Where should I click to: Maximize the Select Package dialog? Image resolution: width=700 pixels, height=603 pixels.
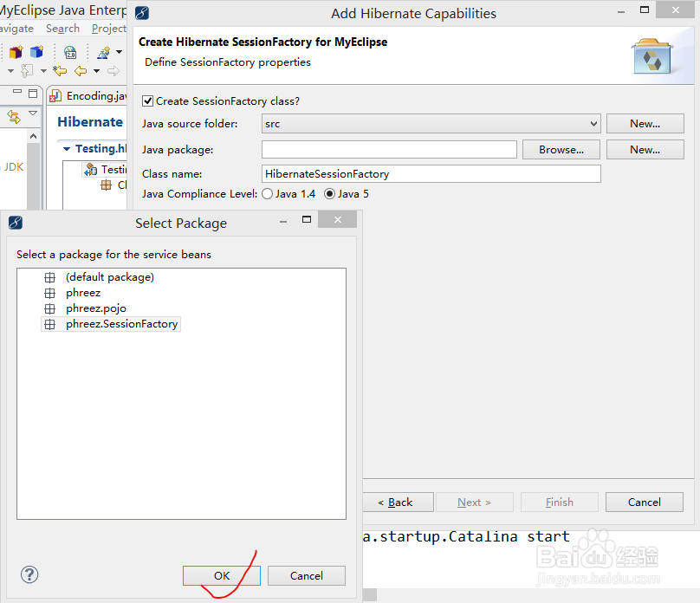[307, 219]
